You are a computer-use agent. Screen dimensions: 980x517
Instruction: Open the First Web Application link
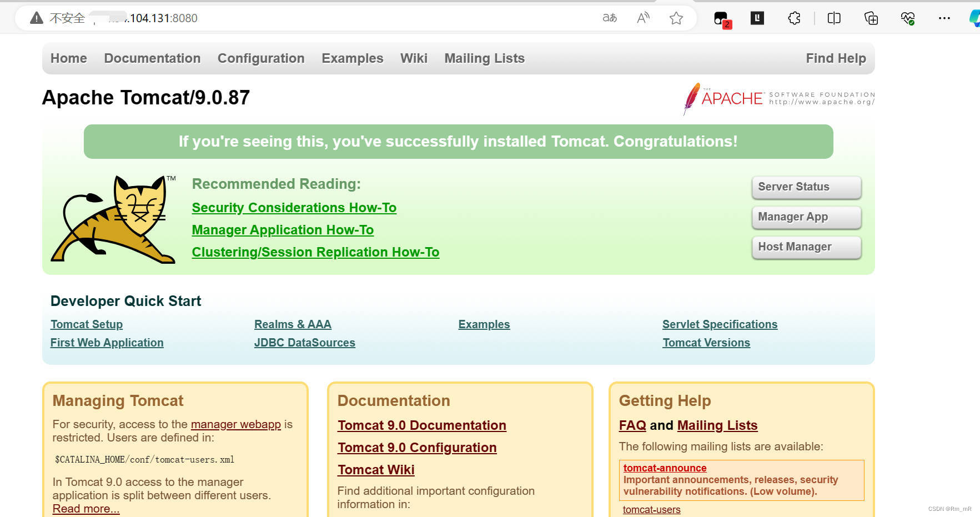107,343
